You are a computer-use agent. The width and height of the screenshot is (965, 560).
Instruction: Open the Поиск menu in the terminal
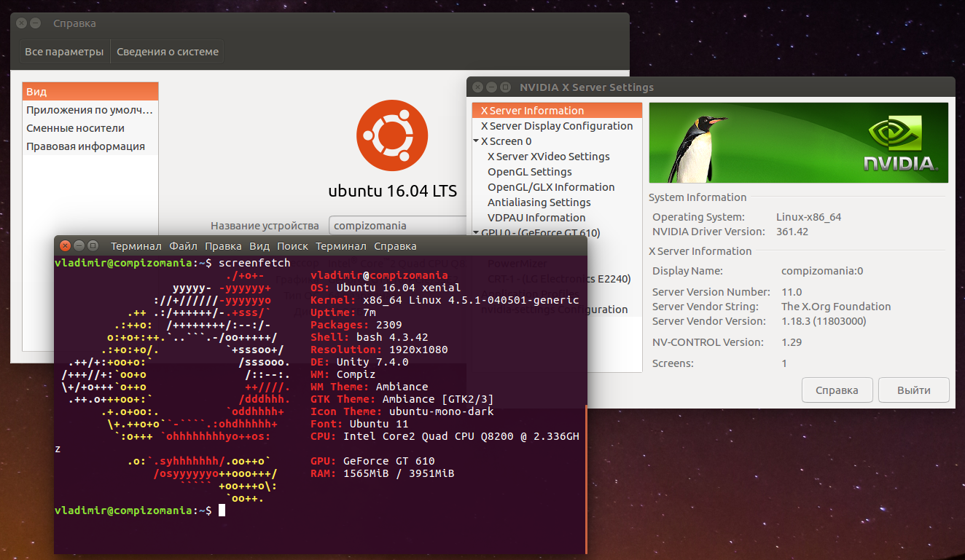point(292,246)
